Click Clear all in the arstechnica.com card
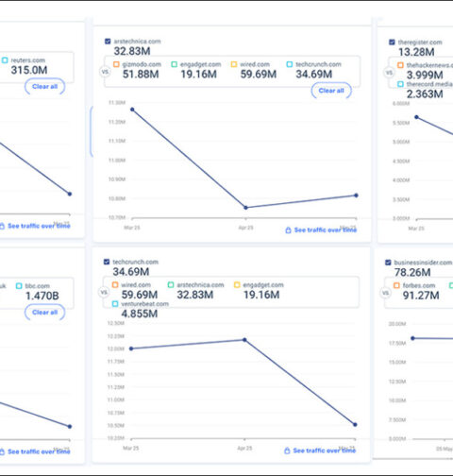This screenshot has height=476, width=453. pos(331,91)
